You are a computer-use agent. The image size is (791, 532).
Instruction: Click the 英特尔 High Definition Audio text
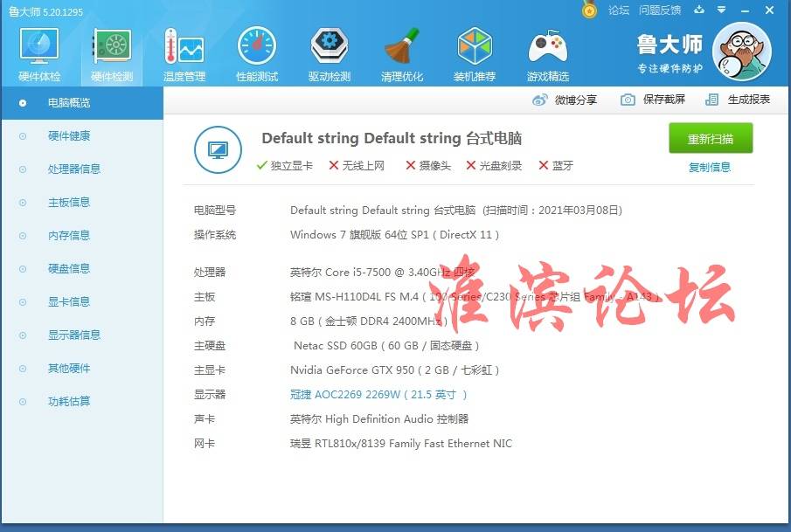(379, 419)
